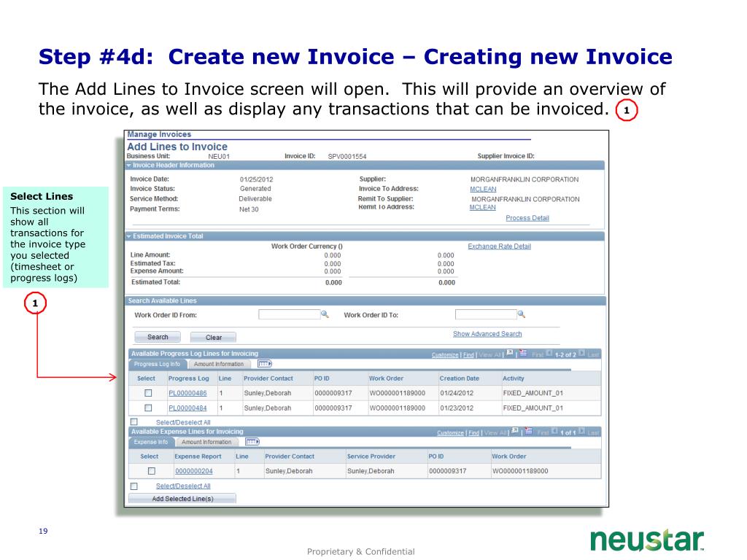
Task: Sort by Creation Date column header
Action: pos(460,378)
